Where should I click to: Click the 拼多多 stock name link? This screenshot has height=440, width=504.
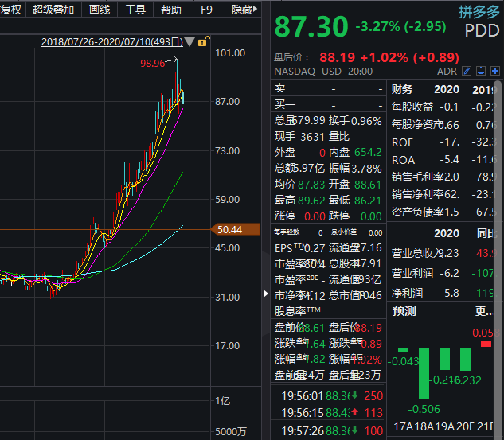(x=478, y=11)
